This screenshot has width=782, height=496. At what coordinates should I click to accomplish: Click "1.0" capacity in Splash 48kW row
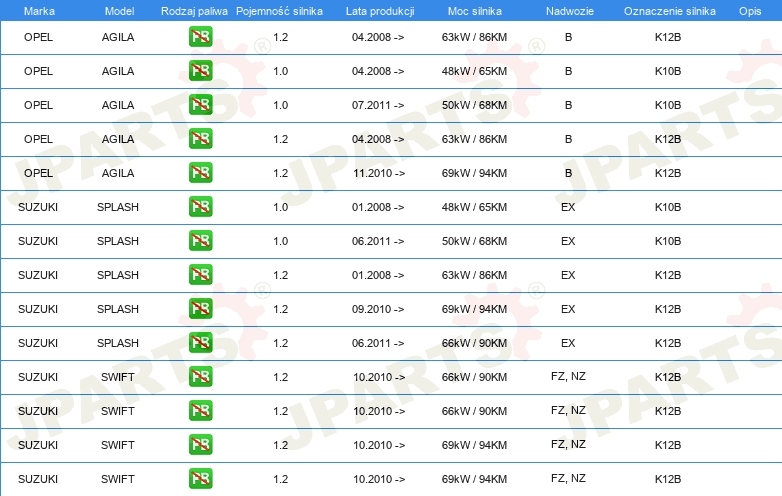point(280,207)
